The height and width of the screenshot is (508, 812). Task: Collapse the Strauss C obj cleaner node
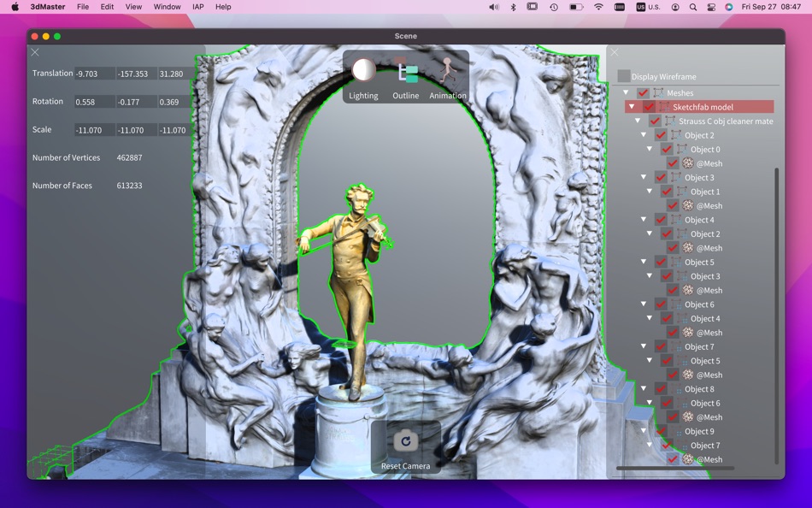638,121
